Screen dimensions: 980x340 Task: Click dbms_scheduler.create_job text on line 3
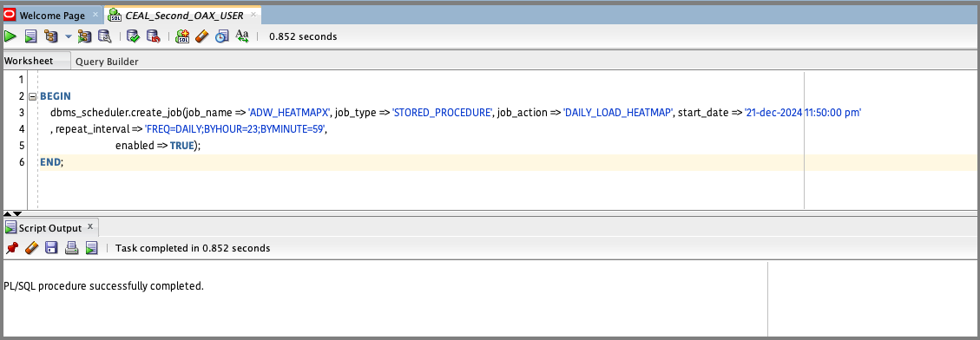115,113
